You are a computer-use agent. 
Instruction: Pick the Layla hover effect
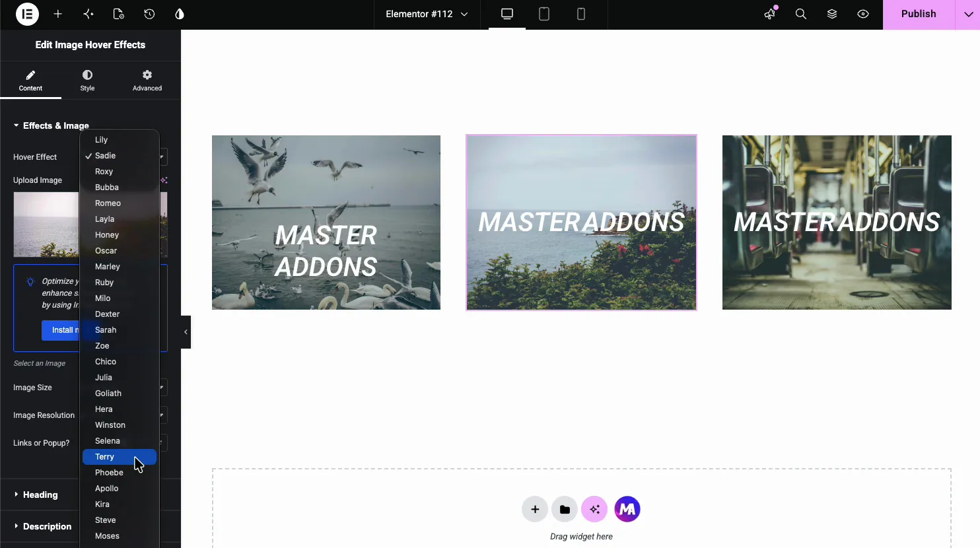pos(120,219)
